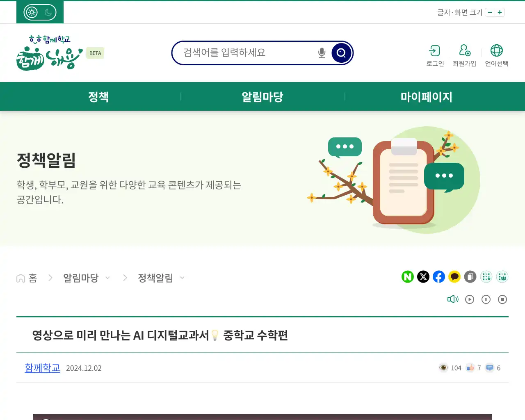Open the 정책 menu
The image size is (525, 420).
coord(98,97)
